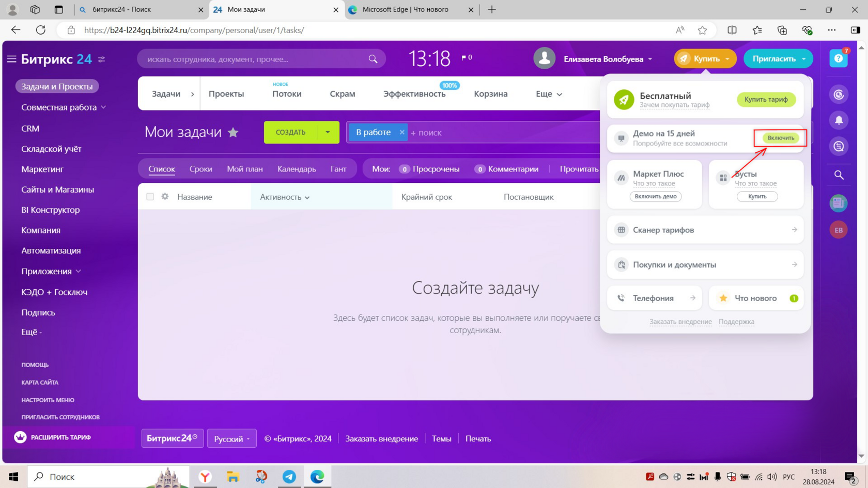The height and width of the screenshot is (488, 868).
Task: Open the 'Русский' language dropdown
Action: coord(232,438)
